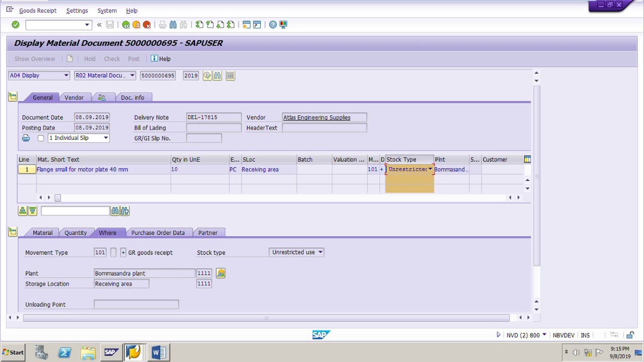The height and width of the screenshot is (362, 644).
Task: Switch to the Quantity item tab
Action: (75, 233)
